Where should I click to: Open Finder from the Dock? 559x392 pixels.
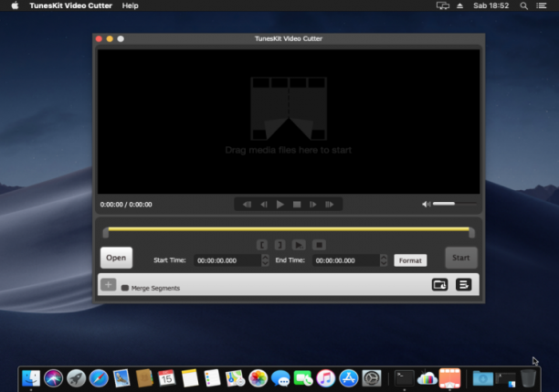pos(31,378)
